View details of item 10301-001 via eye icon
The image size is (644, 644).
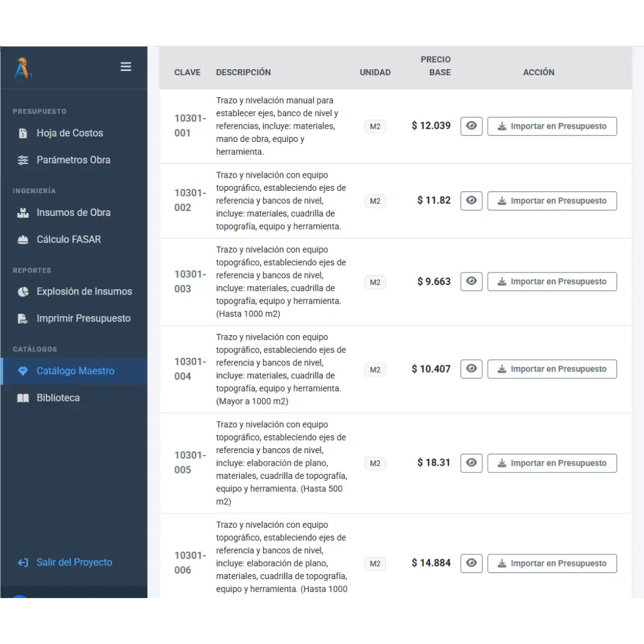(x=471, y=126)
